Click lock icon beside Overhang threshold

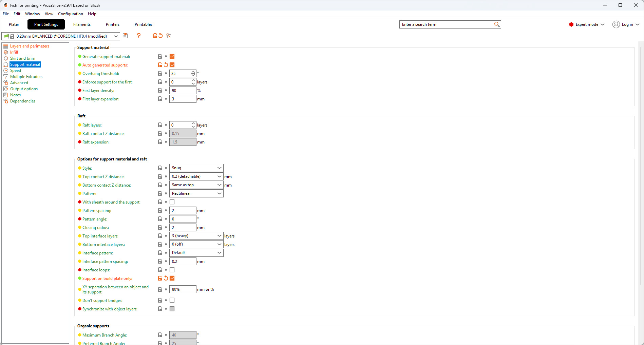click(x=160, y=73)
